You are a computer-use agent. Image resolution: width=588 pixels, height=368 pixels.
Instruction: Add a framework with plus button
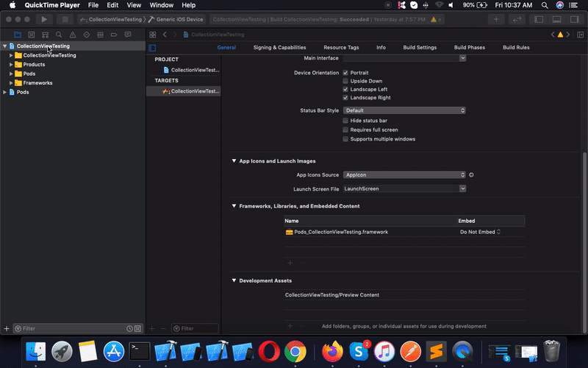pos(290,263)
